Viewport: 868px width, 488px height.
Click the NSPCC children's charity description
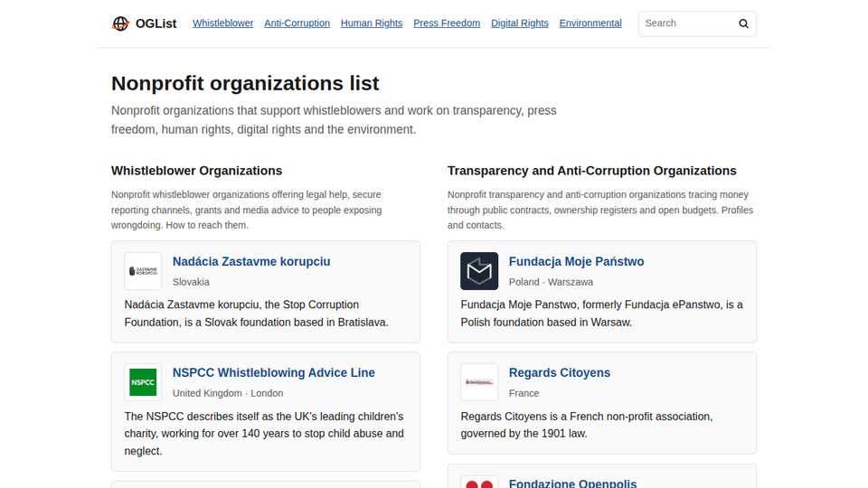pyautogui.click(x=264, y=434)
